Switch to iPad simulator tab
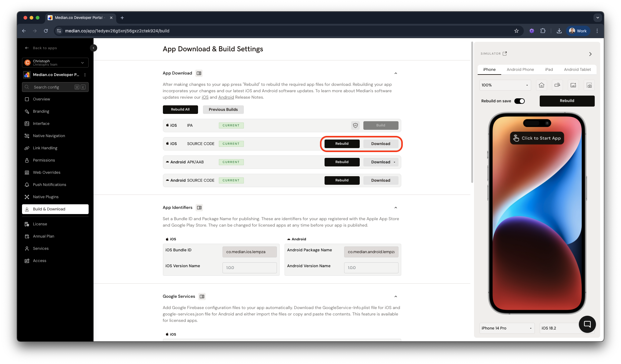The height and width of the screenshot is (364, 621). pyautogui.click(x=549, y=70)
